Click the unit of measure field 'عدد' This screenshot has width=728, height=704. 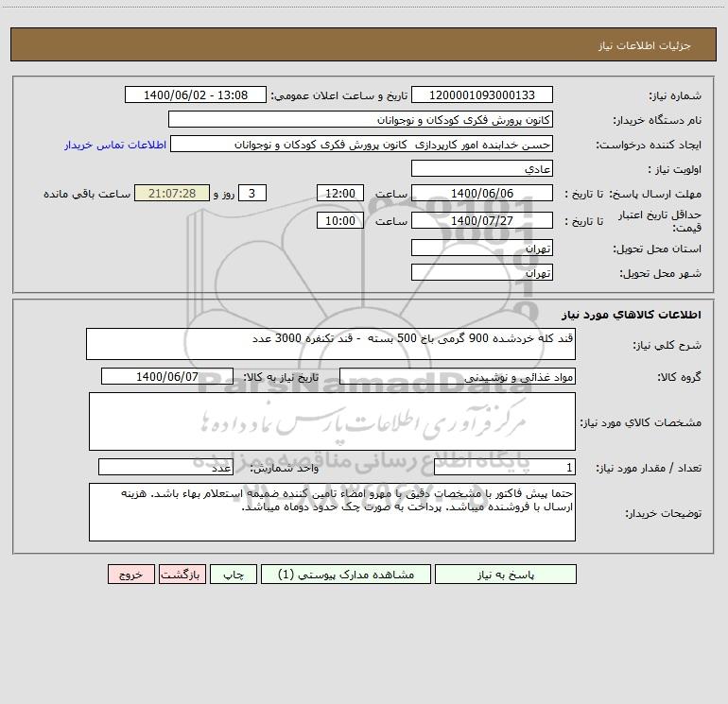coord(165,467)
